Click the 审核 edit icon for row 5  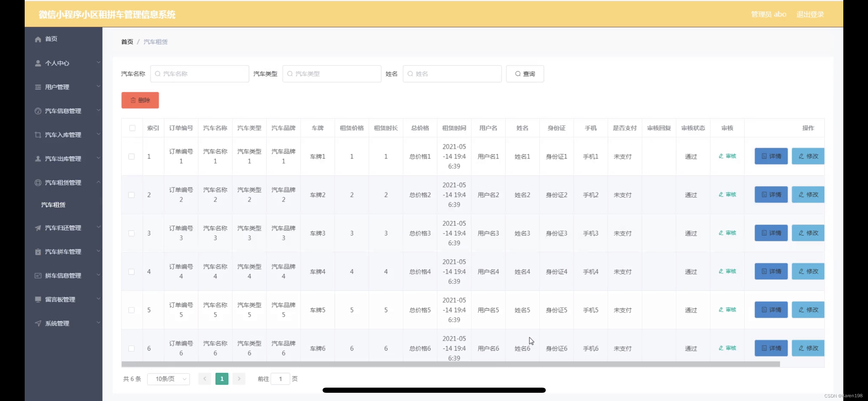tap(721, 309)
